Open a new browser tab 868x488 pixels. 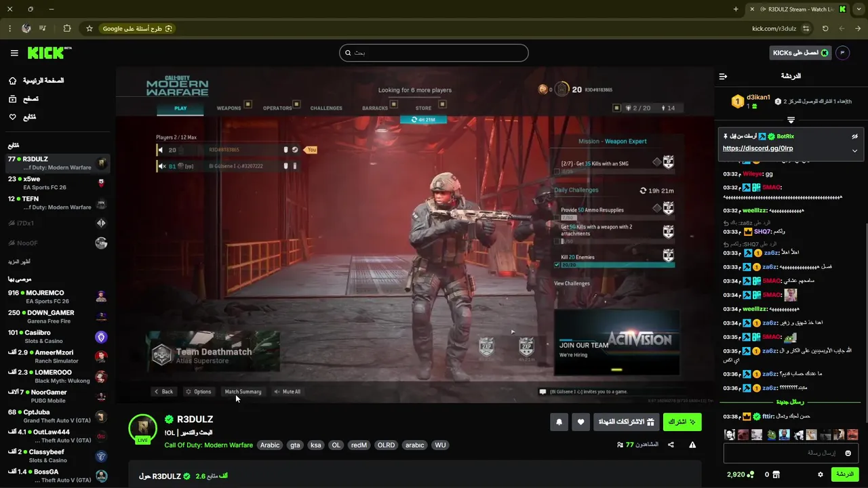pyautogui.click(x=736, y=9)
